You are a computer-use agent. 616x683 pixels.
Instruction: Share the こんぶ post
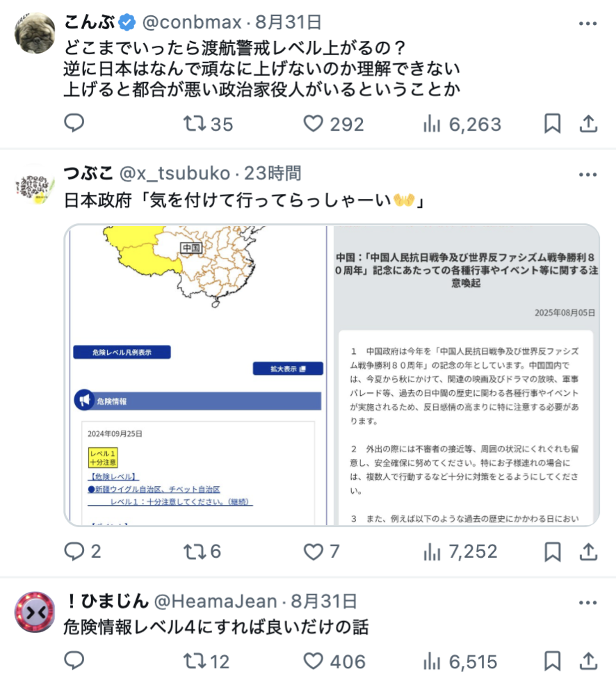[x=588, y=124]
